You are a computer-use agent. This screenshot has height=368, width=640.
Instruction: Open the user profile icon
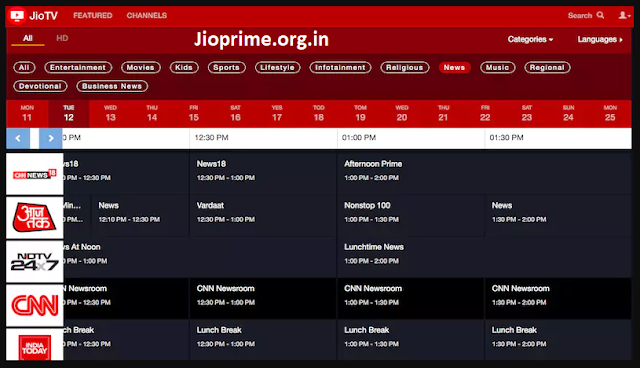pos(623,15)
